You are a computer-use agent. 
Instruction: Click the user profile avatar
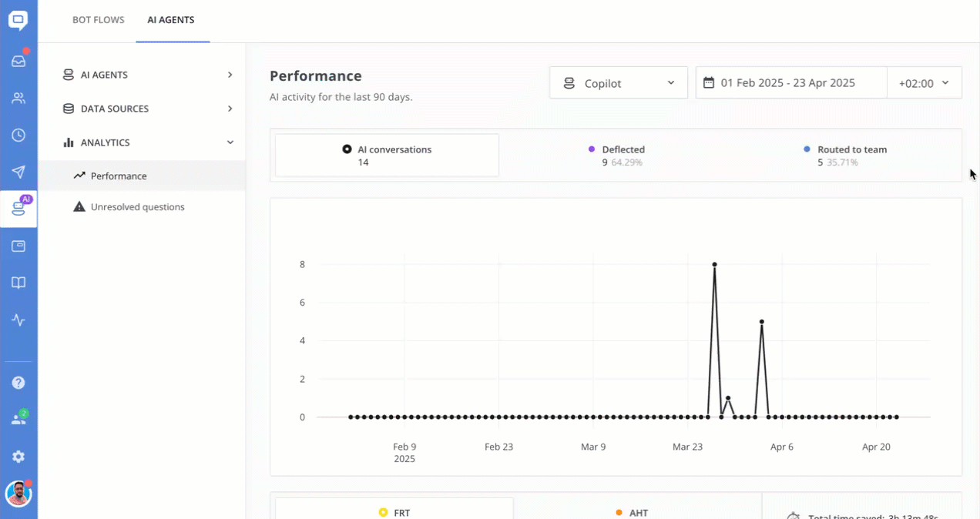[x=18, y=494]
